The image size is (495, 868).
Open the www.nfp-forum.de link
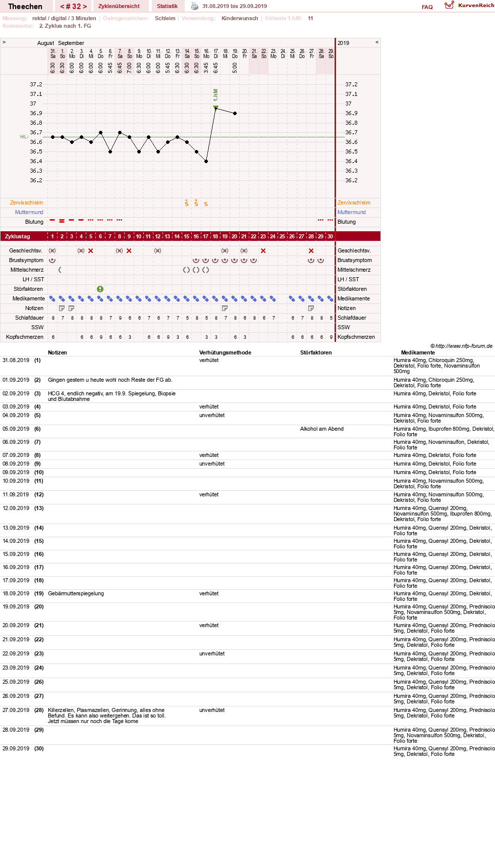point(464,346)
